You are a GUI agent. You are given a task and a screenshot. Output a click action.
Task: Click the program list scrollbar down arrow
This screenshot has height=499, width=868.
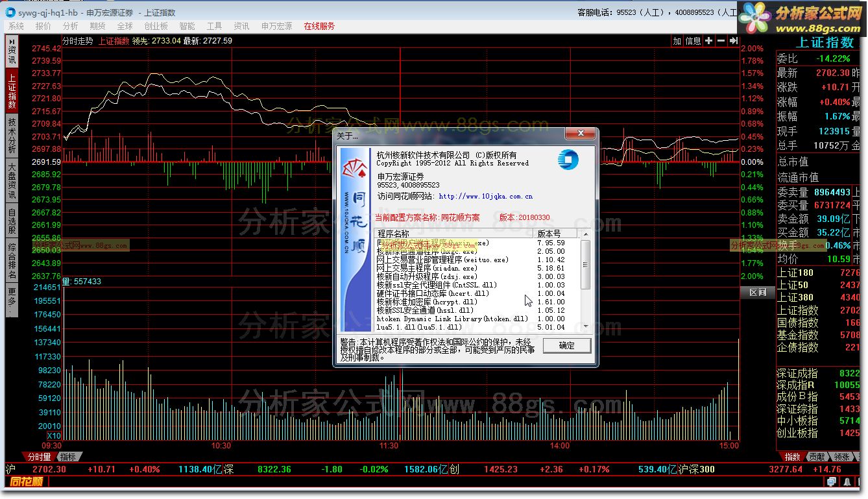point(585,326)
